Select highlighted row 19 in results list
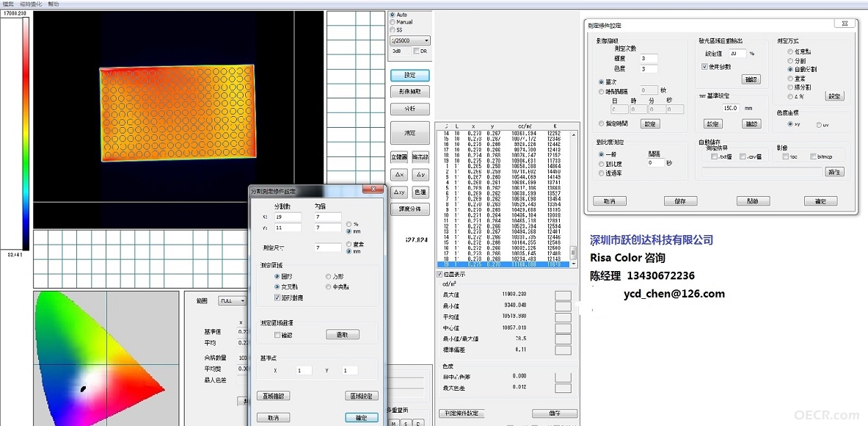 click(x=504, y=265)
